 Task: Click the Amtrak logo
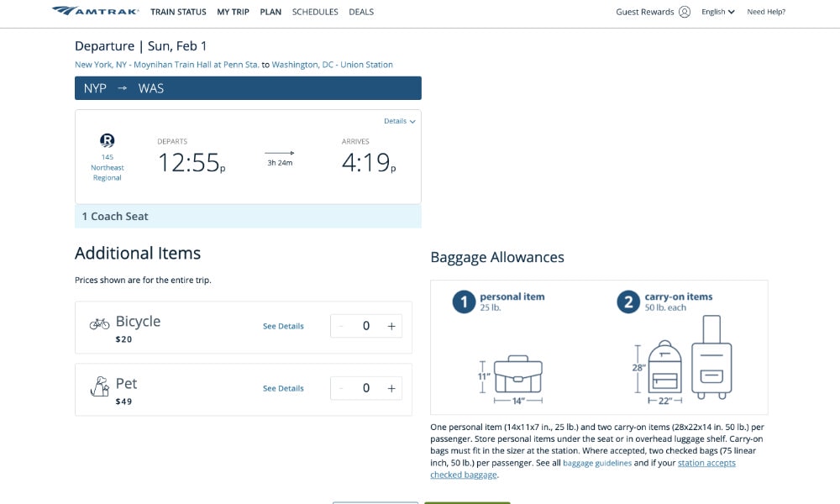tap(96, 11)
